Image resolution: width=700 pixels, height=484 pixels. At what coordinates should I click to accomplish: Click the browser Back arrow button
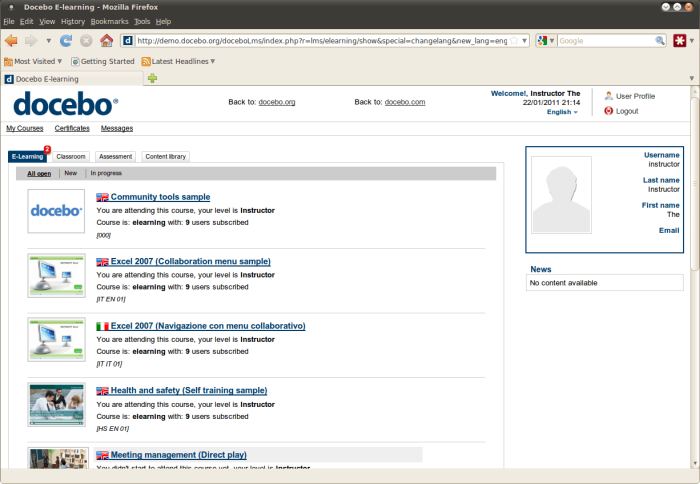pos(11,41)
